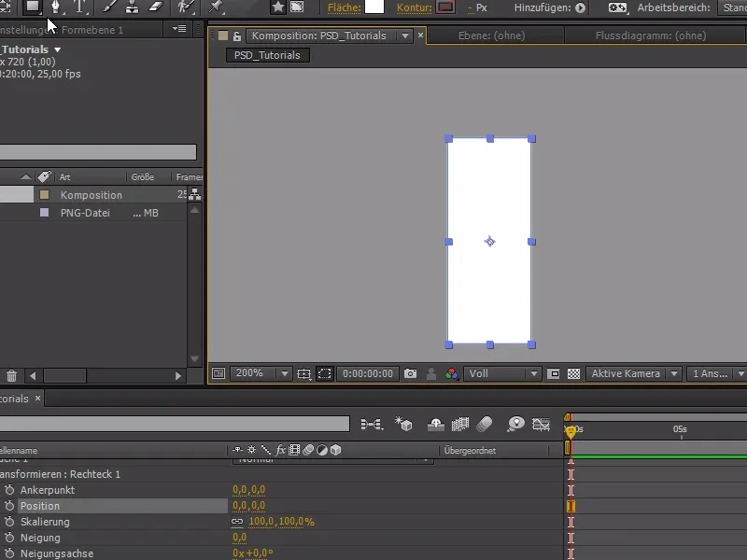Enable frame blending for the composition
The image size is (747, 560).
click(x=459, y=424)
